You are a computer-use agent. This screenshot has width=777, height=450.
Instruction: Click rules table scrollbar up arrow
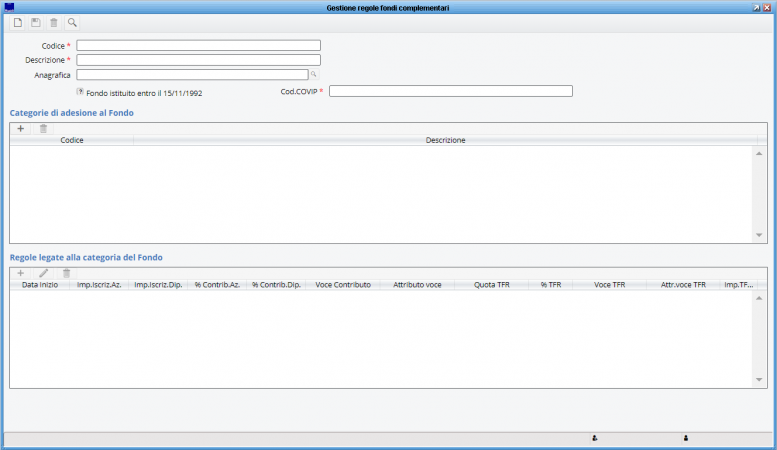759,298
